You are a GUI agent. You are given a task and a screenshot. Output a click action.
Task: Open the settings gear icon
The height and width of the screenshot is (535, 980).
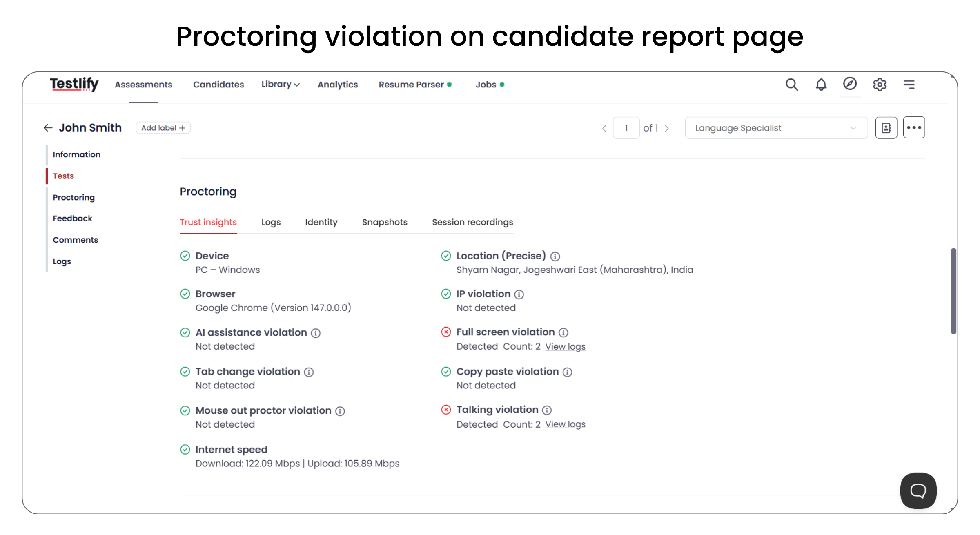click(x=880, y=85)
